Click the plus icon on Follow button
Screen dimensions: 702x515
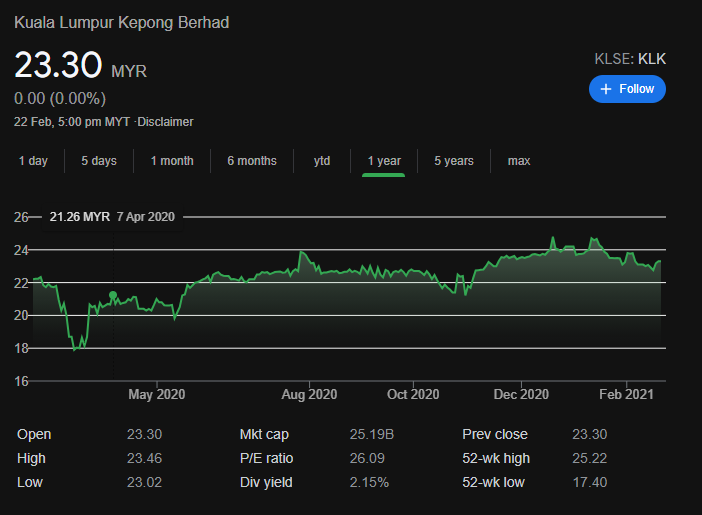[605, 89]
